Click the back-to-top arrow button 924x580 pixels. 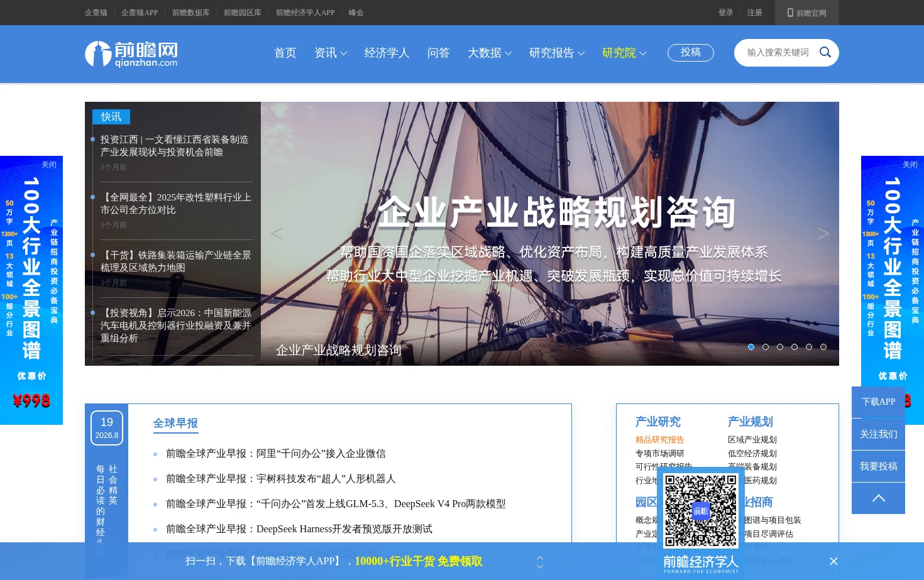878,498
